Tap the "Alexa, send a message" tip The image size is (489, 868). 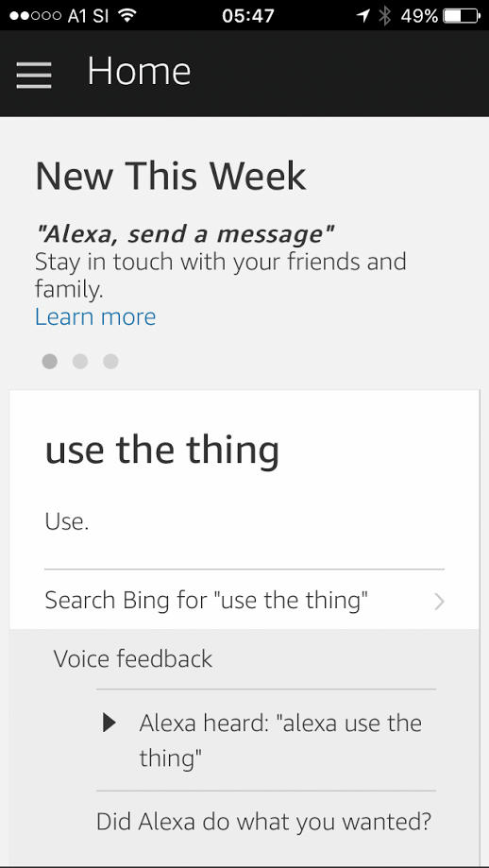click(x=185, y=235)
